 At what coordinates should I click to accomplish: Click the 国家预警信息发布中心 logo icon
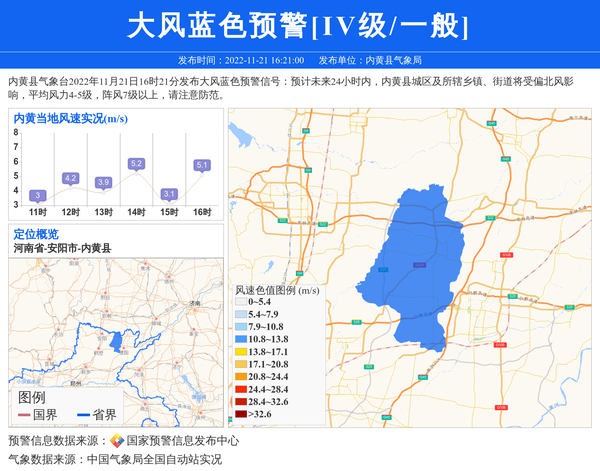pos(116,441)
